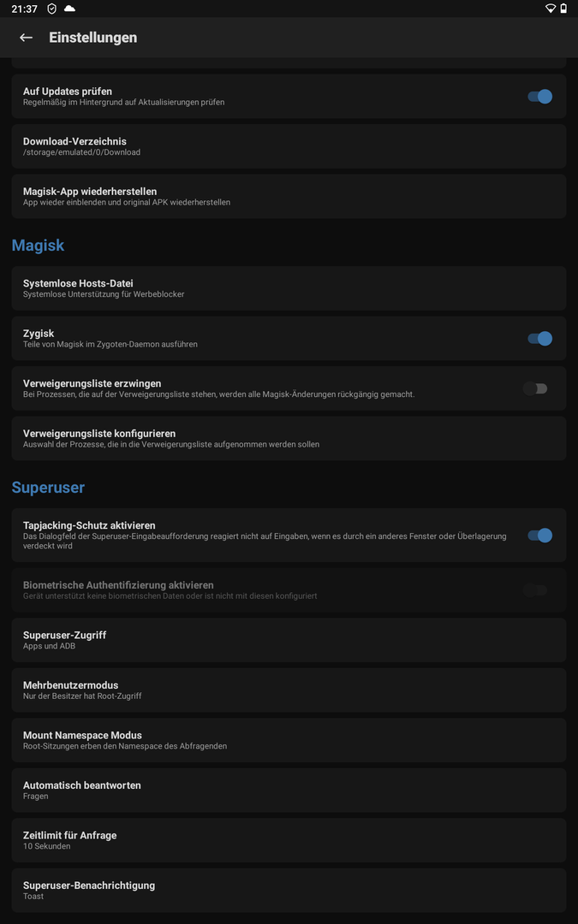The height and width of the screenshot is (924, 578).
Task: Tap the back arrow icon
Action: pyautogui.click(x=26, y=38)
